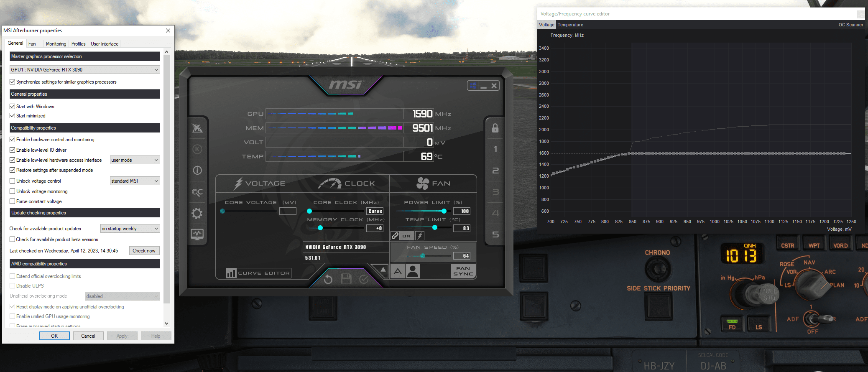Uncheck Start with Windows

[x=13, y=107]
